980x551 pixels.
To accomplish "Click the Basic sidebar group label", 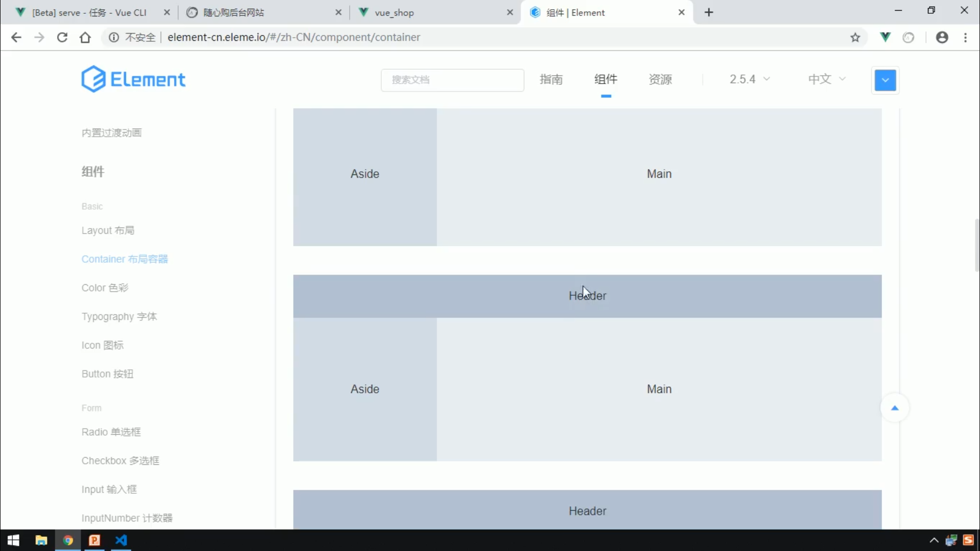I will coord(92,206).
